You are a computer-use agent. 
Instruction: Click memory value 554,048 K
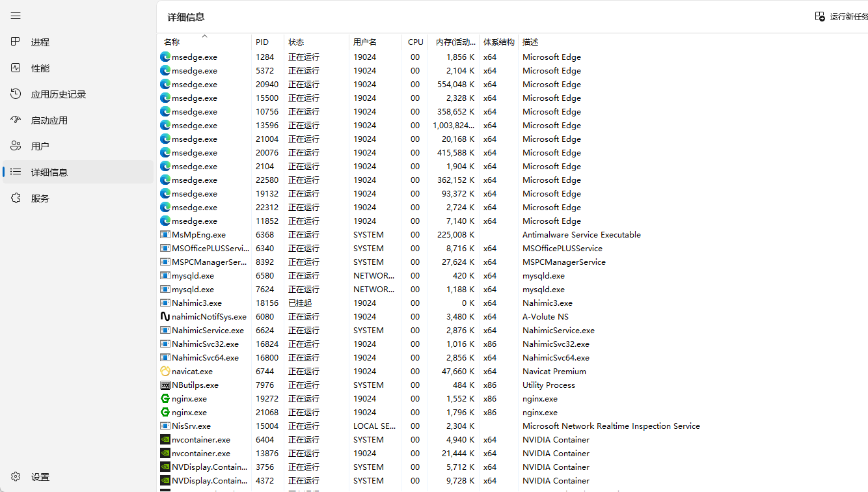[455, 84]
